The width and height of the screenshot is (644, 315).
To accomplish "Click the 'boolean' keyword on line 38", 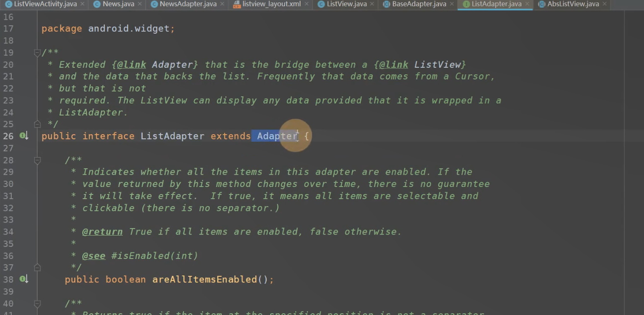I will pos(126,279).
